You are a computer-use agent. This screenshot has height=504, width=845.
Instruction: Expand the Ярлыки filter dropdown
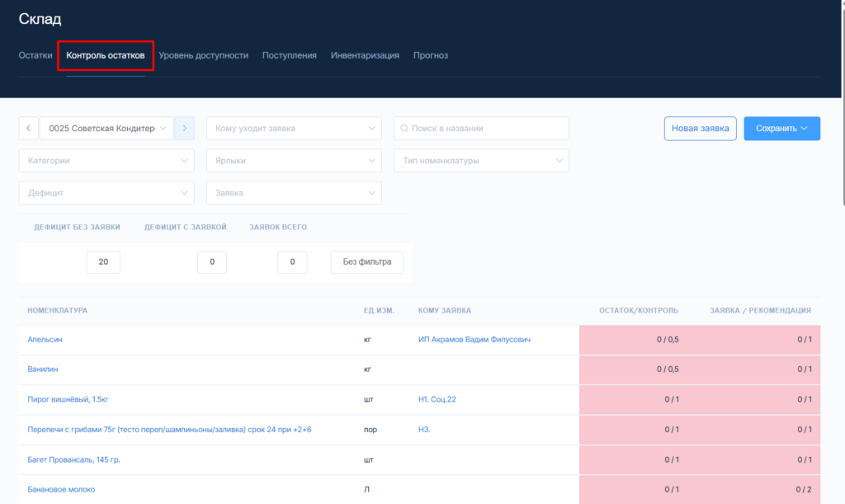[294, 161]
